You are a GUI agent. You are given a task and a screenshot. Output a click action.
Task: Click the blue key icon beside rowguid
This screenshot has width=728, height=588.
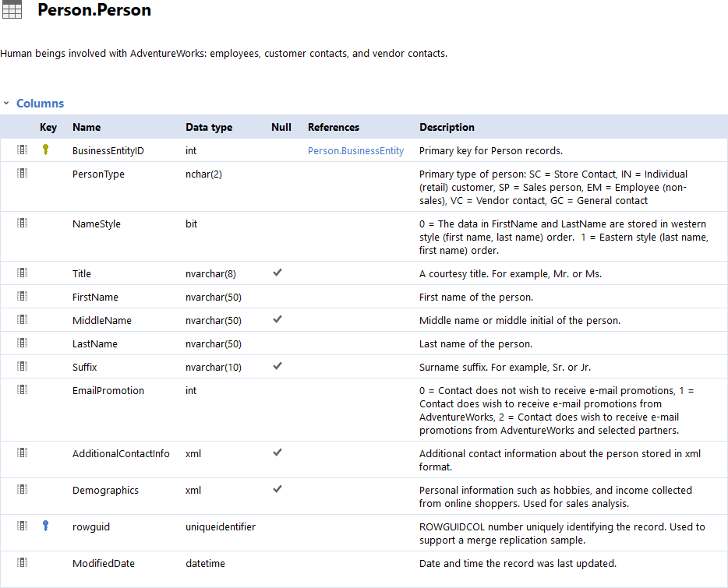[x=45, y=526]
